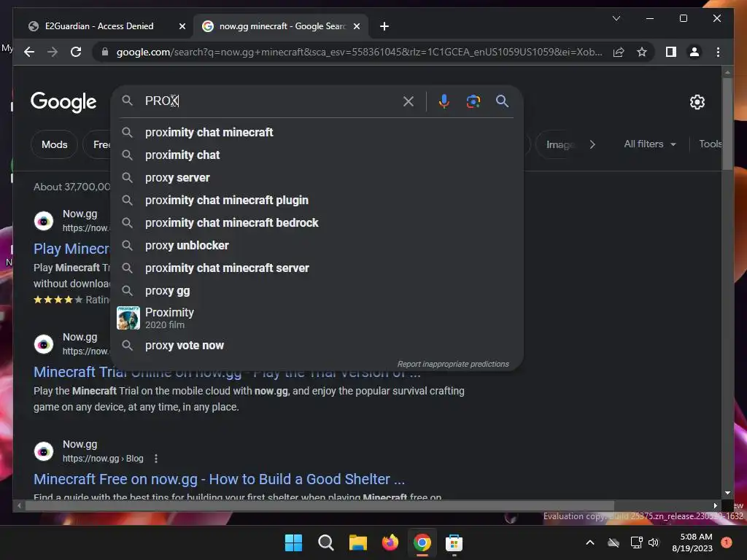Search by image with Google Lens
The height and width of the screenshot is (560, 747).
click(x=473, y=101)
